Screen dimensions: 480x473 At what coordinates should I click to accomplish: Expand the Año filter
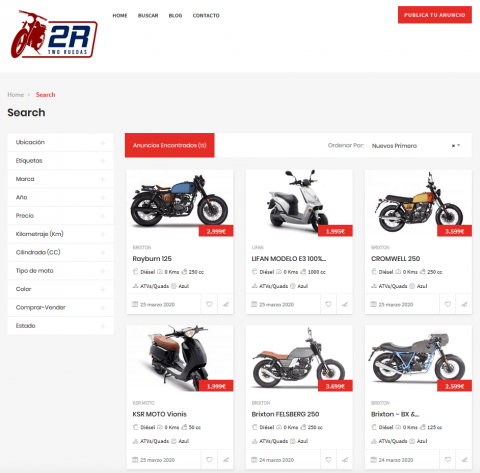[61, 197]
